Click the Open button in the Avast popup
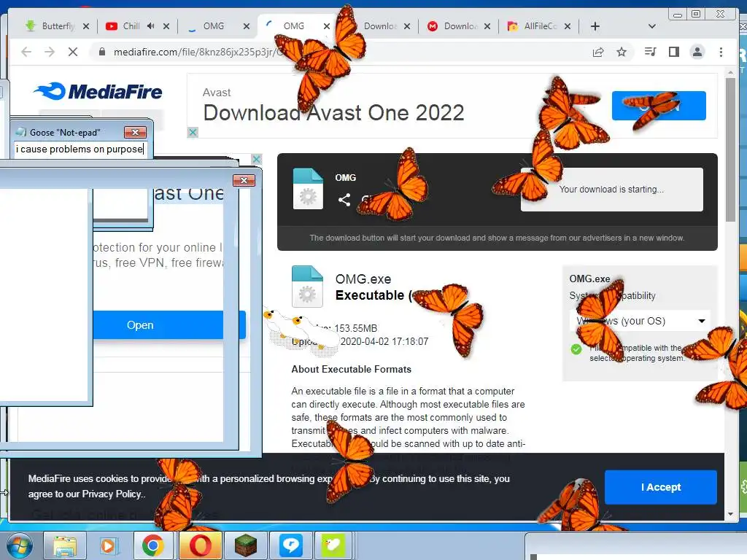Image resolution: width=747 pixels, height=560 pixels. [x=169, y=324]
